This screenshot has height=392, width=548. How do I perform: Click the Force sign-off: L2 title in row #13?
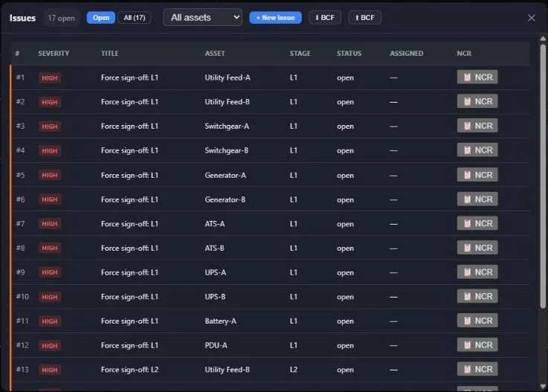click(x=129, y=370)
